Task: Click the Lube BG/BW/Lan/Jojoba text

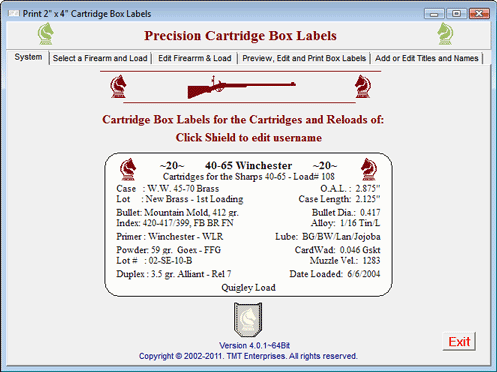Action: pyautogui.click(x=328, y=237)
